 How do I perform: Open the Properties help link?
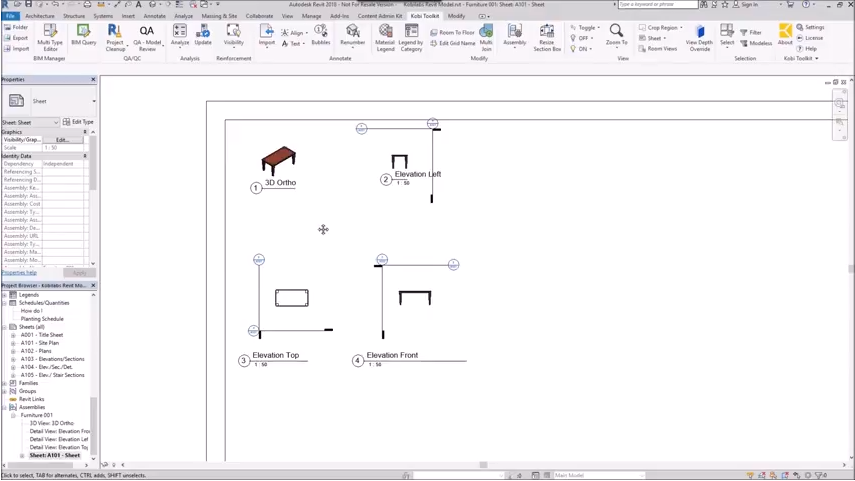pyautogui.click(x=19, y=272)
